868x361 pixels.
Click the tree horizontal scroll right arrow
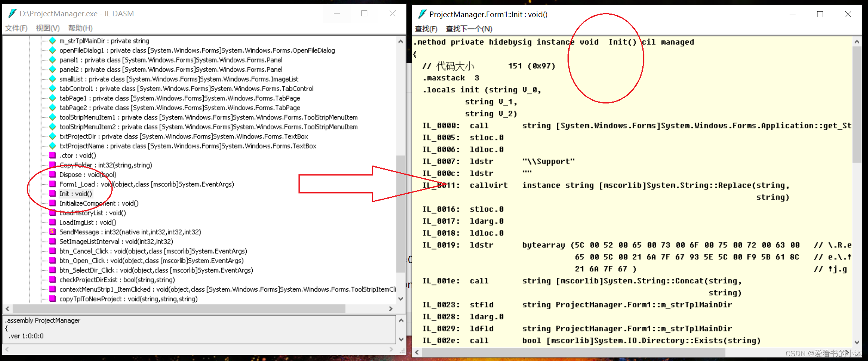click(391, 308)
